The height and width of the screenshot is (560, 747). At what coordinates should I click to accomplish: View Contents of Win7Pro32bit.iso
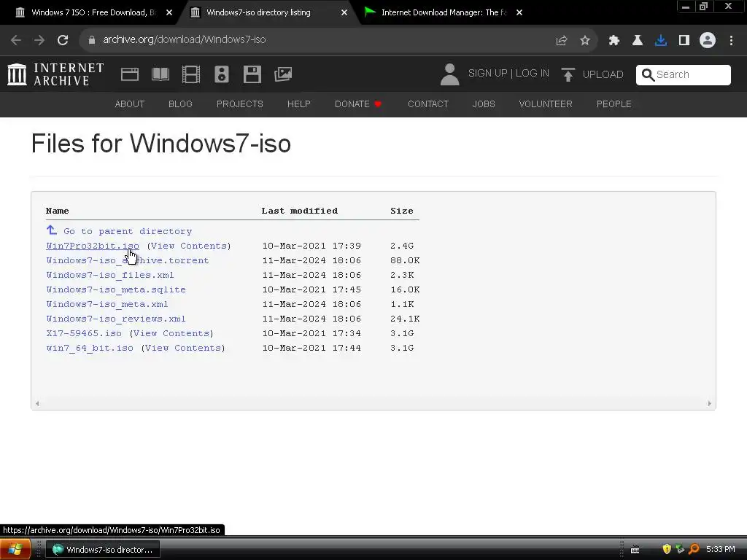(189, 246)
